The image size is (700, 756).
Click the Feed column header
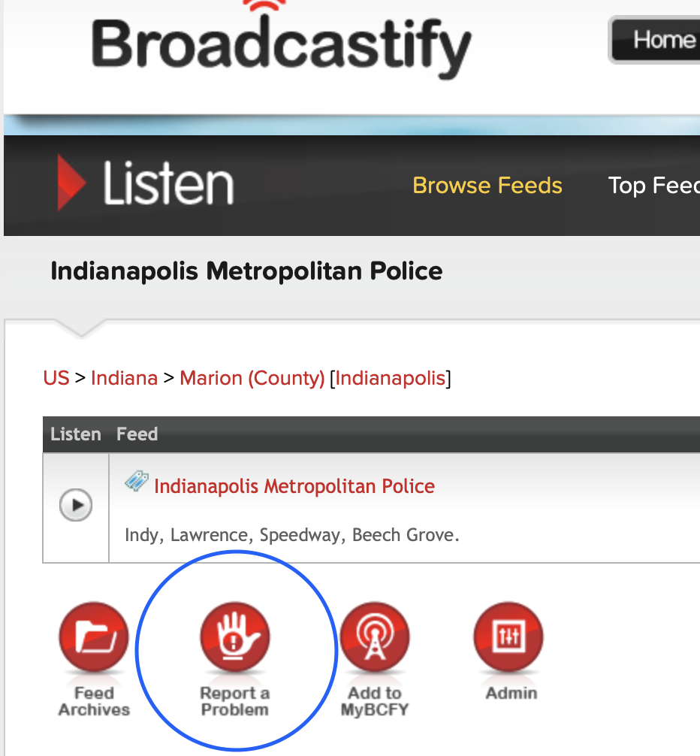(137, 434)
